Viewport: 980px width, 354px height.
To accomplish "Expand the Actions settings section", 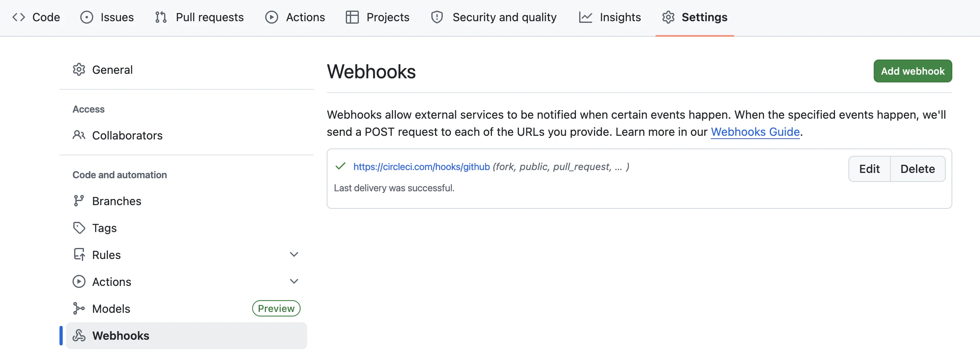I will (294, 281).
